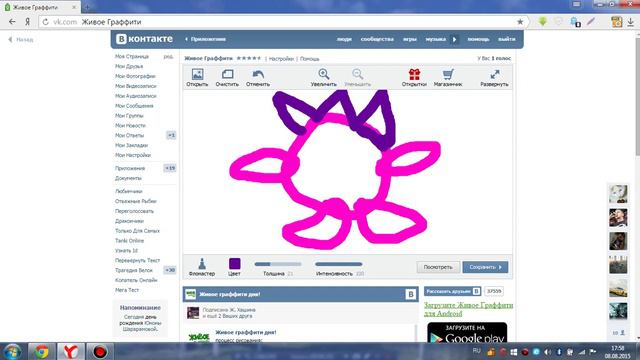This screenshot has height=360, width=640.
Task: Click the +19 counter beside Приложения
Action: [170, 168]
